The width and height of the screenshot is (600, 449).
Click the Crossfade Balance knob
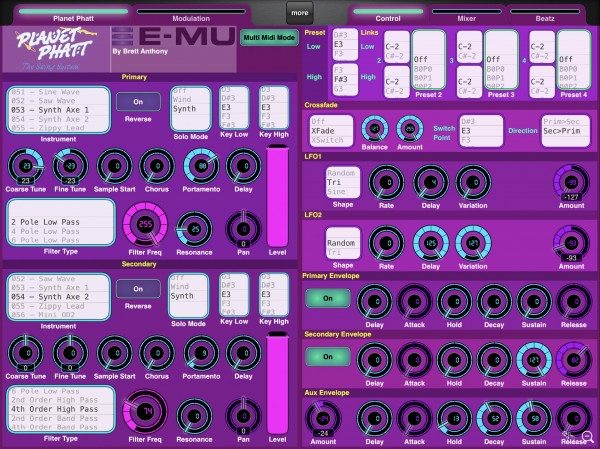pyautogui.click(x=375, y=129)
